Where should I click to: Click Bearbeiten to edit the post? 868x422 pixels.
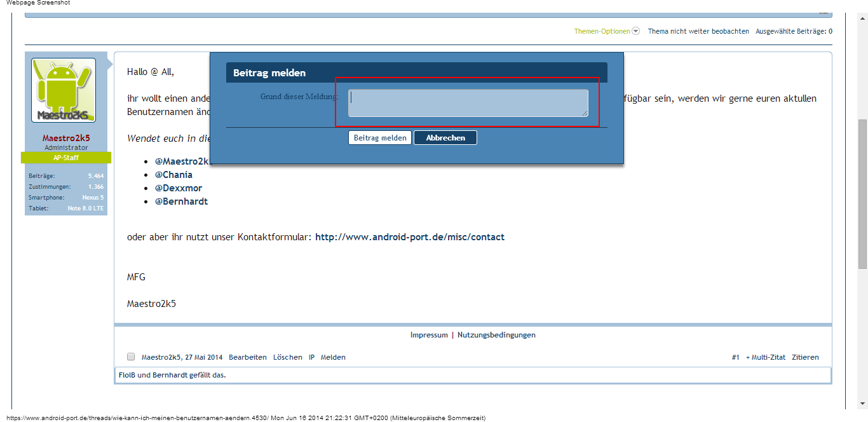coord(248,357)
